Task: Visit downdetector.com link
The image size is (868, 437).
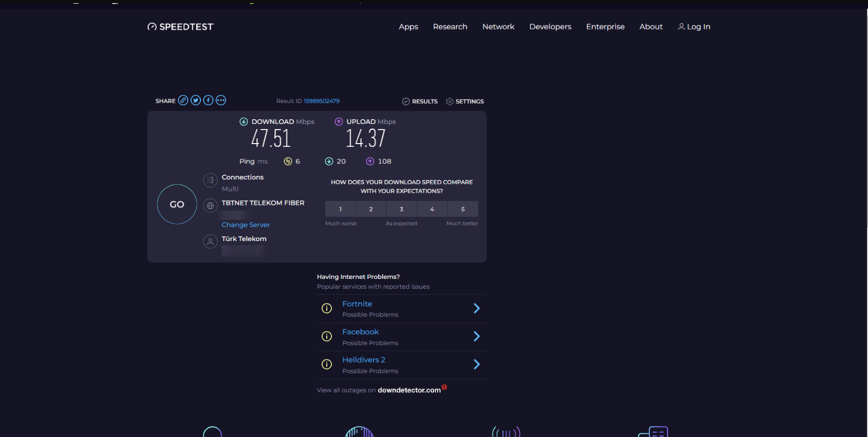Action: tap(409, 390)
